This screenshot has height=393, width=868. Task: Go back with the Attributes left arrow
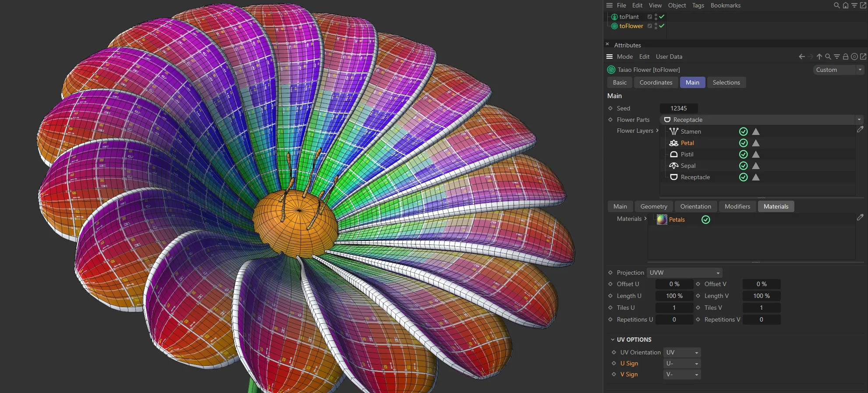[801, 57]
